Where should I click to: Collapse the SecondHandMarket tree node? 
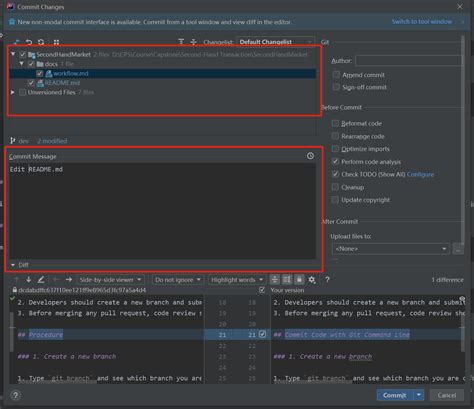pyautogui.click(x=13, y=54)
